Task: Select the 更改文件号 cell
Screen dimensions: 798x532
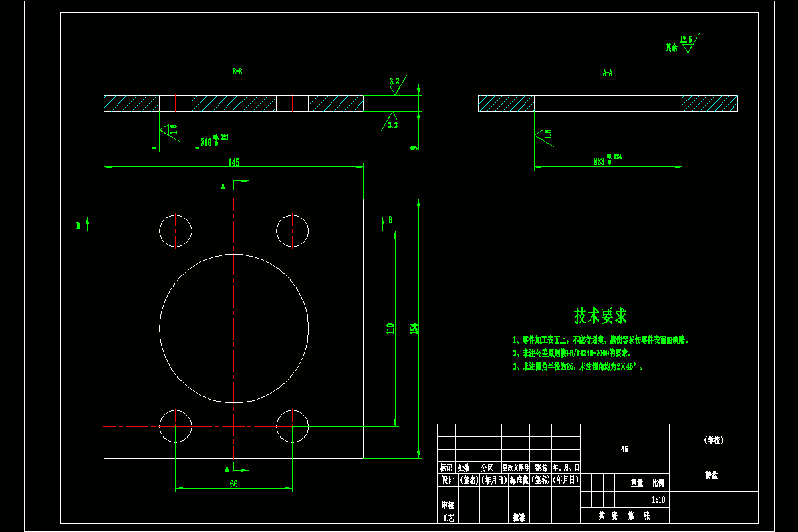Action: click(517, 467)
